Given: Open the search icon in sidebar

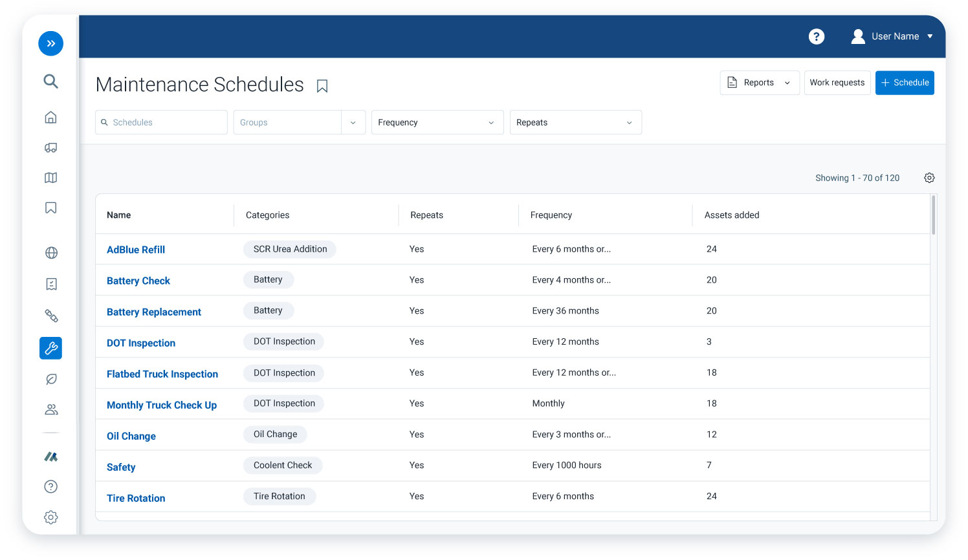Looking at the screenshot, I should pyautogui.click(x=50, y=81).
